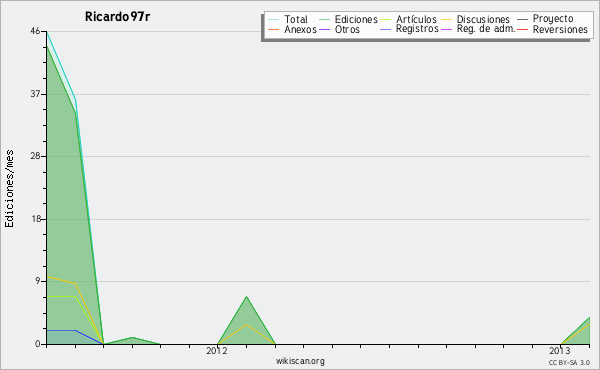
Task: Click the chart title Ricardo97r
Action: 117,17
